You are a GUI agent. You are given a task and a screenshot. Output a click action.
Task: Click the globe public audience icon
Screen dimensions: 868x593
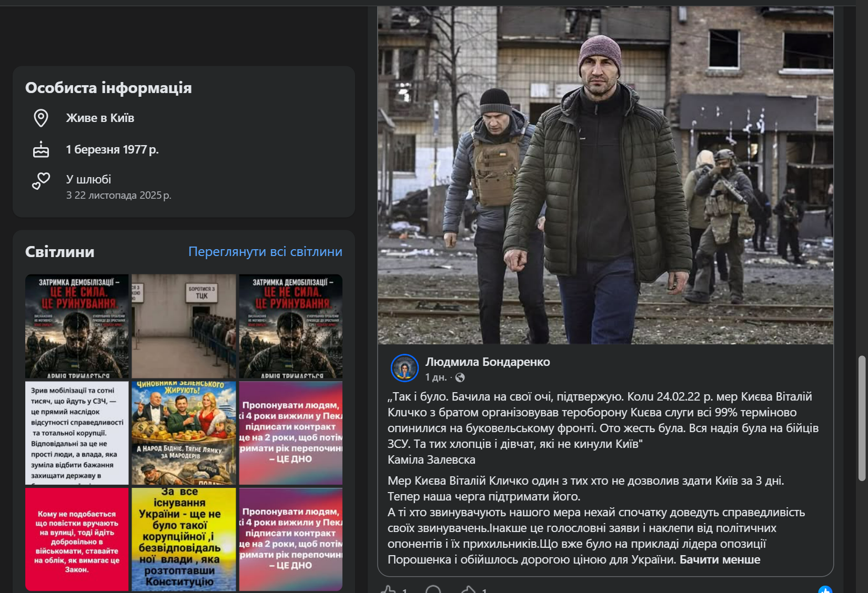click(460, 377)
